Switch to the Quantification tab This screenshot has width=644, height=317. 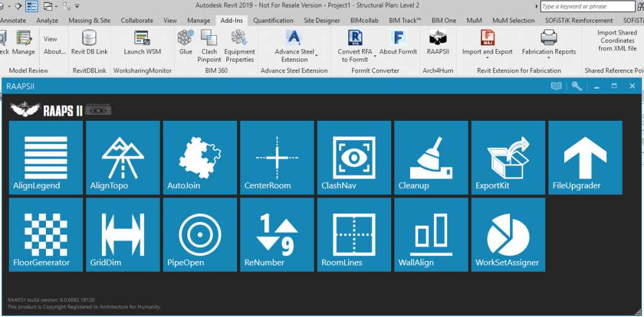point(273,21)
